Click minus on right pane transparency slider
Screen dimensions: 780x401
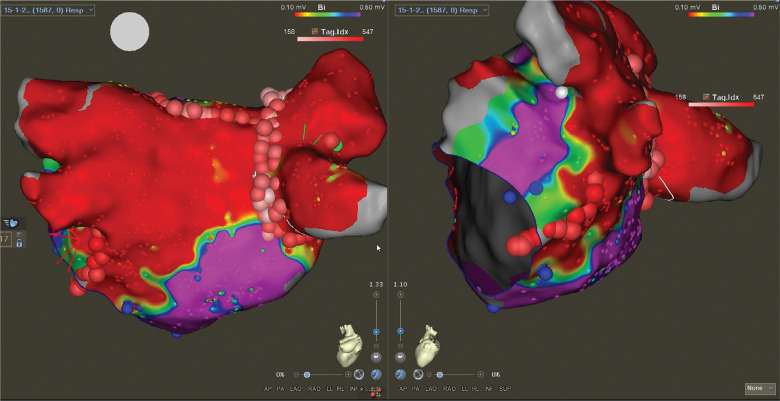429,374
